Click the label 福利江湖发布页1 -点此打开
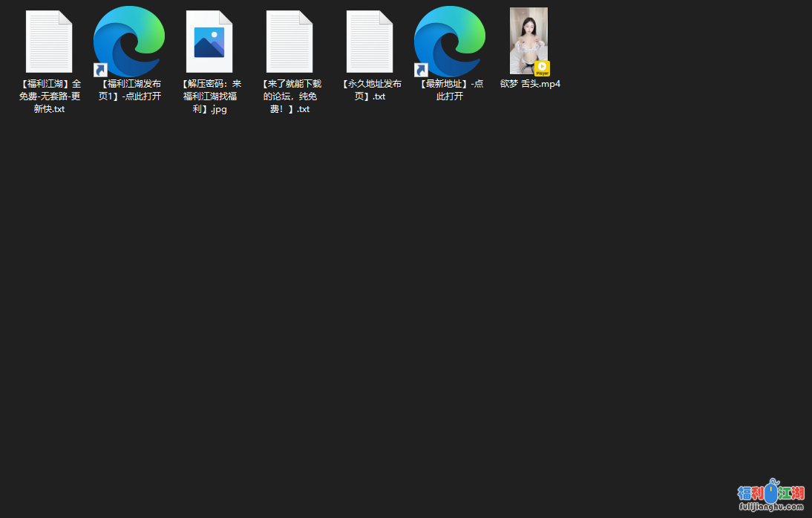Screen dimensions: 812x518 tap(130, 90)
